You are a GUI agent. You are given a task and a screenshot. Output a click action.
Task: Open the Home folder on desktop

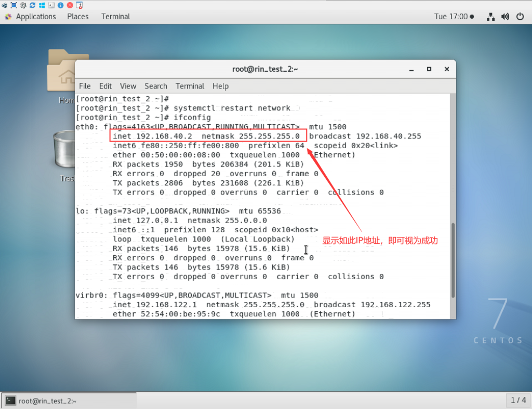pyautogui.click(x=68, y=73)
